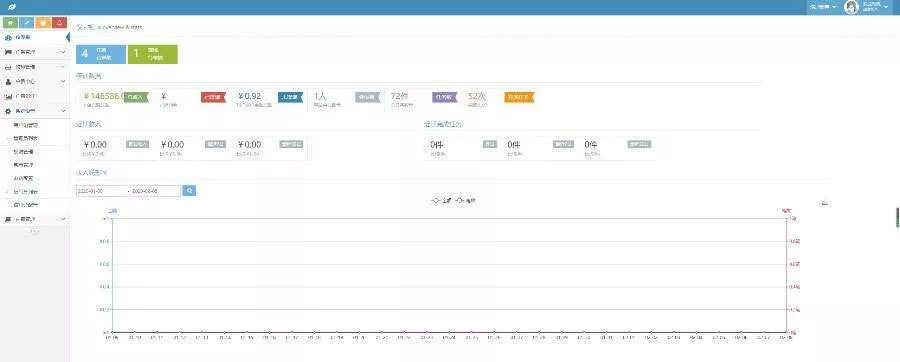Click the green tile showing 1
The width and height of the screenshot is (900, 362).
pyautogui.click(x=153, y=54)
